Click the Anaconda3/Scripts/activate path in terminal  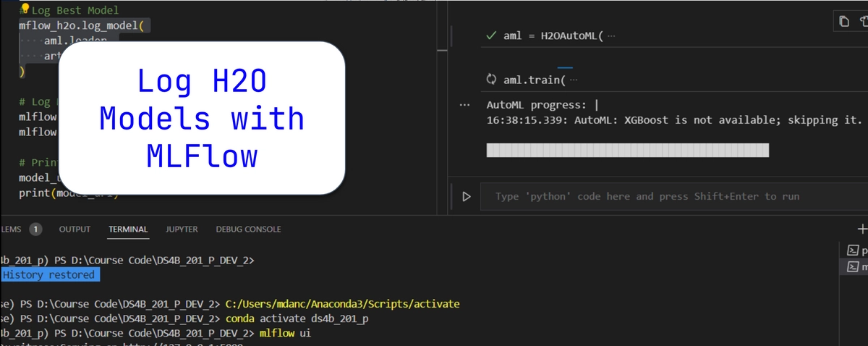coord(343,303)
